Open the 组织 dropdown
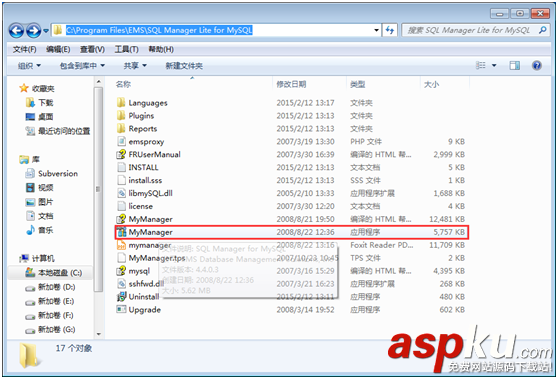This screenshot has width=558, height=379. click(29, 65)
